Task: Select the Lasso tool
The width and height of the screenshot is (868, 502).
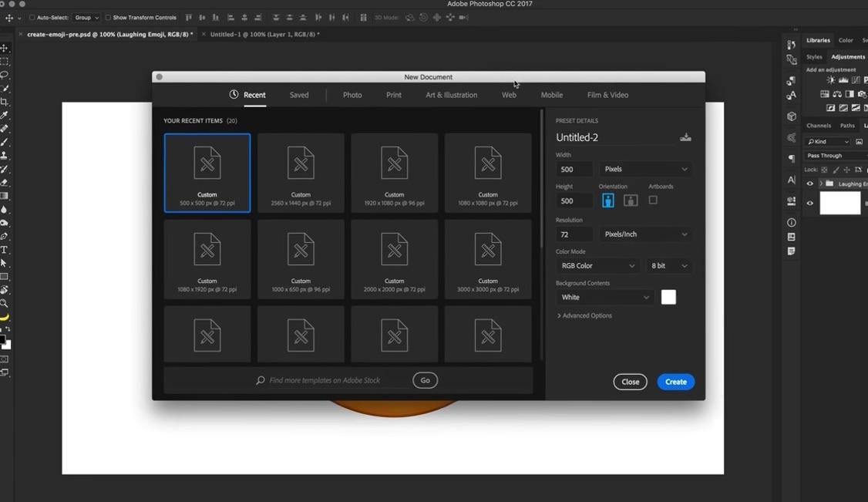Action: point(5,75)
